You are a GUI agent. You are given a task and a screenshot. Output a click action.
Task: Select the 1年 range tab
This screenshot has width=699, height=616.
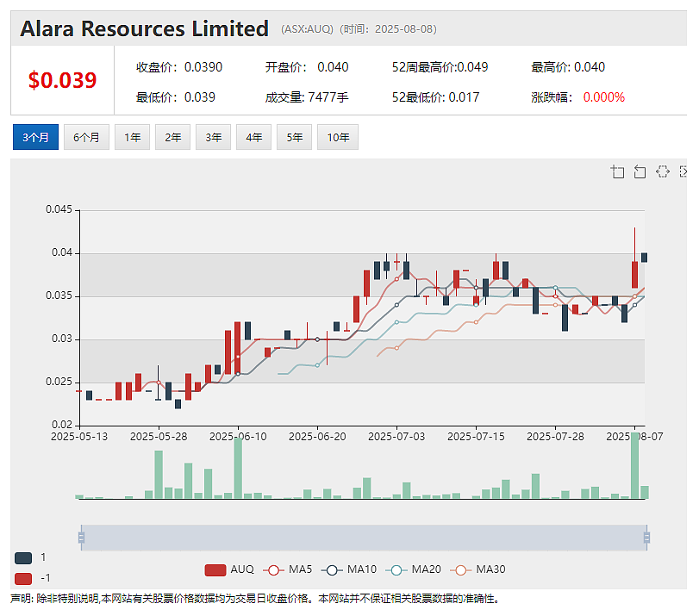(x=133, y=137)
